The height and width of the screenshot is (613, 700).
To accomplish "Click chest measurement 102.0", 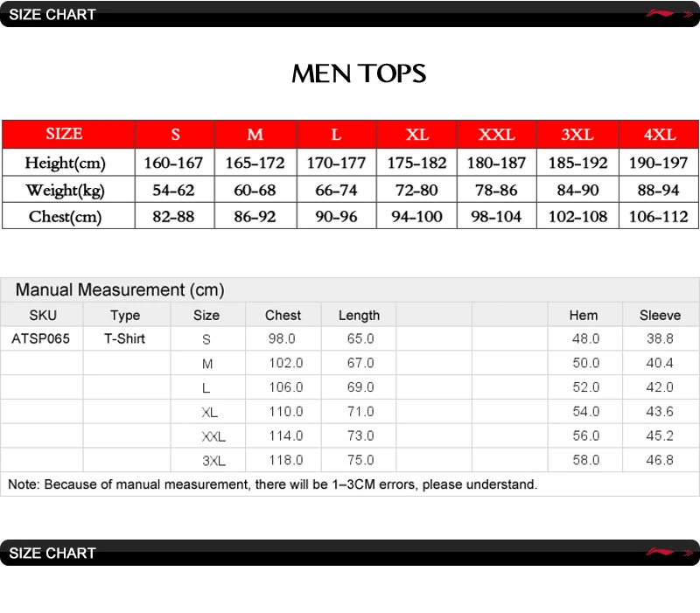I will (x=286, y=363).
